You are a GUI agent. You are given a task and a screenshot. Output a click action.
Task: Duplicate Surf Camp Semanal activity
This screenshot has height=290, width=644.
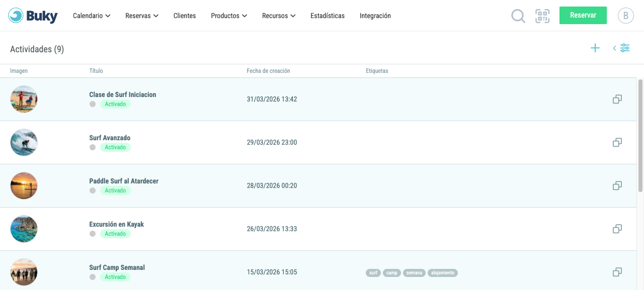pyautogui.click(x=617, y=272)
